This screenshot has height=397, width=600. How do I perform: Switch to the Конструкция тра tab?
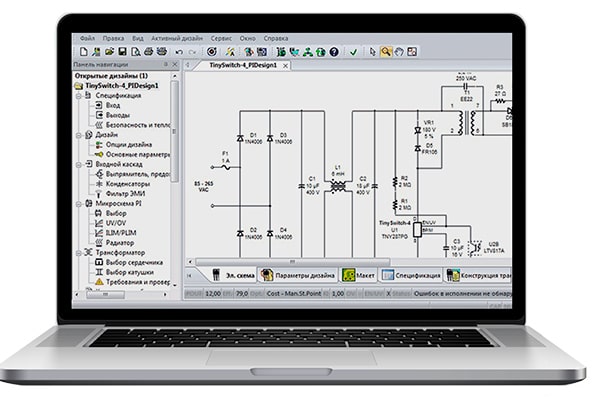tap(478, 275)
